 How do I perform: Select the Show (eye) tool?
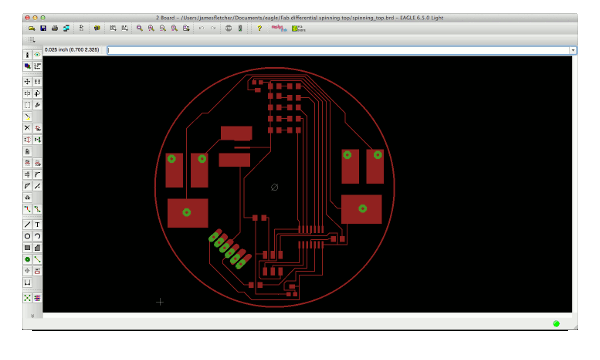point(37,55)
